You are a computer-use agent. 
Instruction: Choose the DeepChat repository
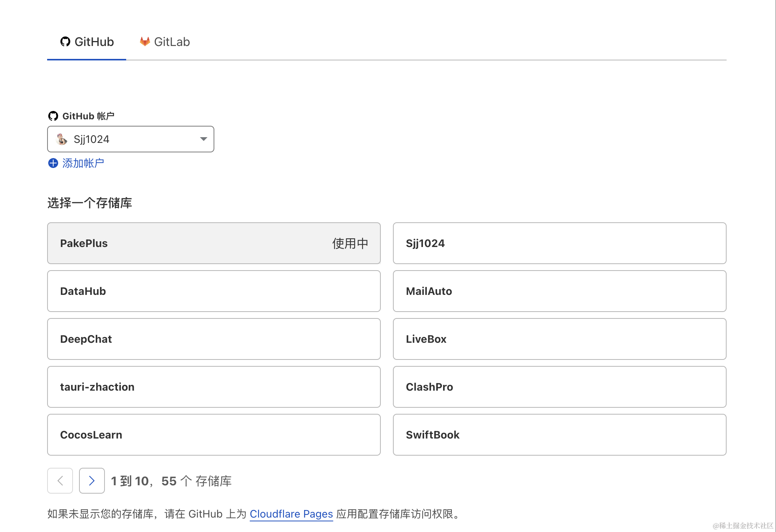click(x=214, y=339)
